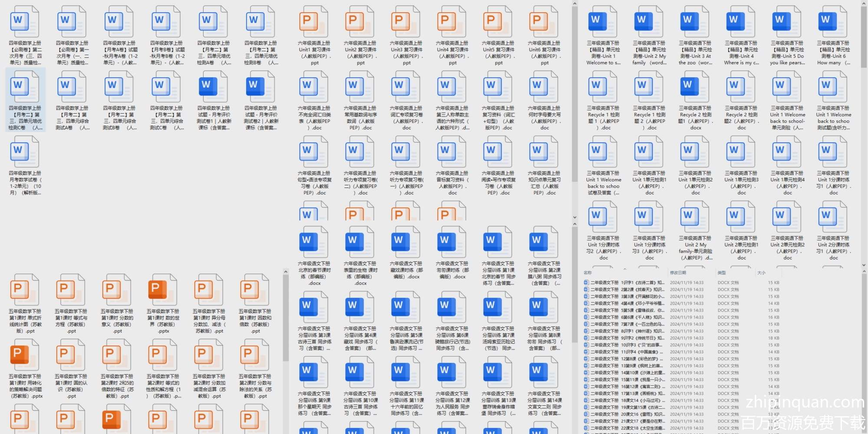
Task: Select the 知识点单元复习汇总 Word file icon
Action: tap(544, 152)
